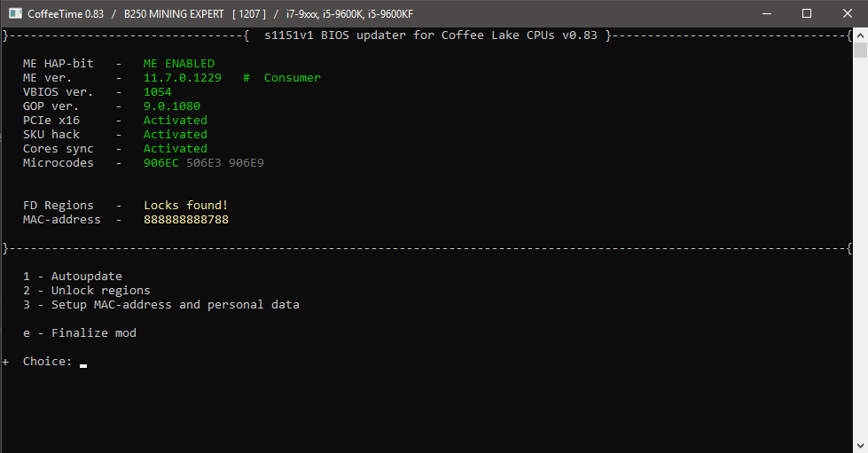The width and height of the screenshot is (868, 453).
Task: Click the microcode '906EC'
Action: point(161,163)
